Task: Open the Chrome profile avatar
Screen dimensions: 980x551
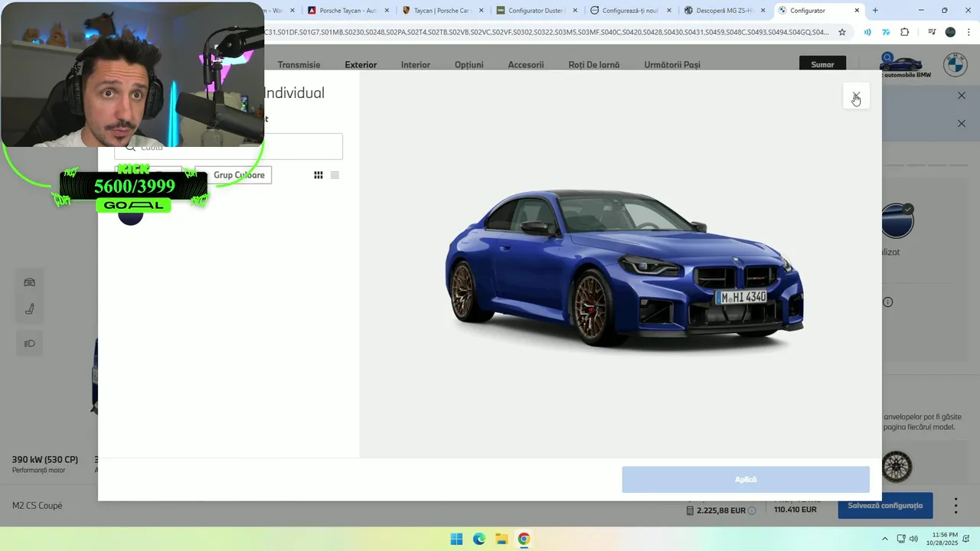Action: [950, 32]
